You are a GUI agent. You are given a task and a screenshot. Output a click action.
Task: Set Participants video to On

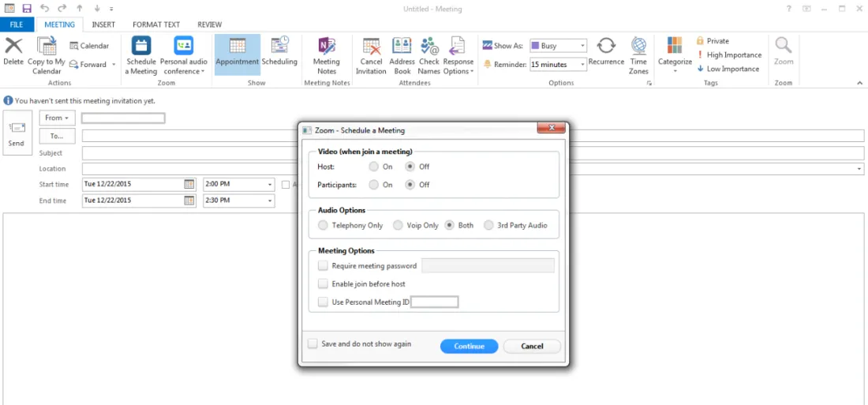pyautogui.click(x=374, y=185)
